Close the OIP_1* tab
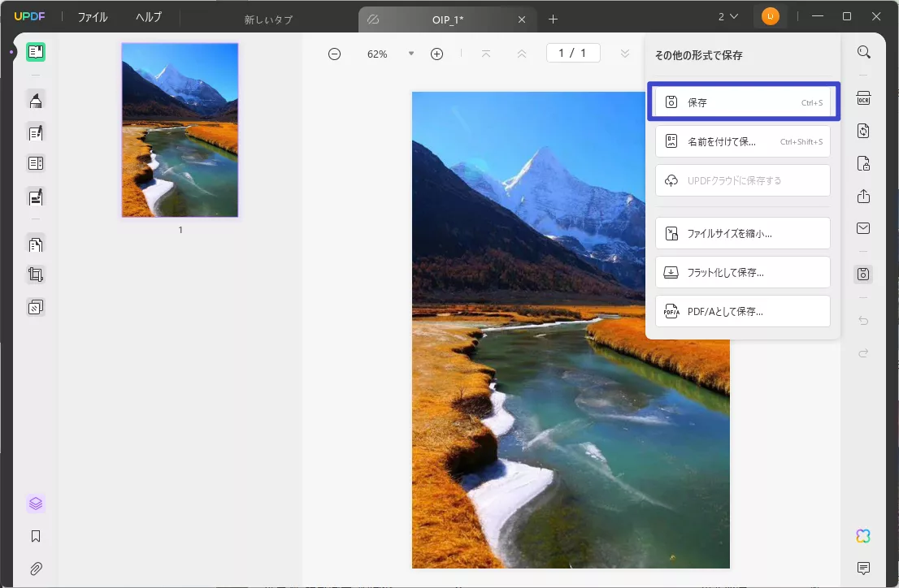Screen dimensions: 899x588 (522, 19)
